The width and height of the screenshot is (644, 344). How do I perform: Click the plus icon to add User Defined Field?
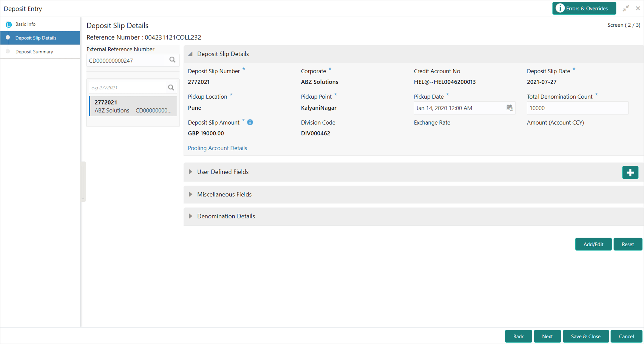pyautogui.click(x=630, y=172)
